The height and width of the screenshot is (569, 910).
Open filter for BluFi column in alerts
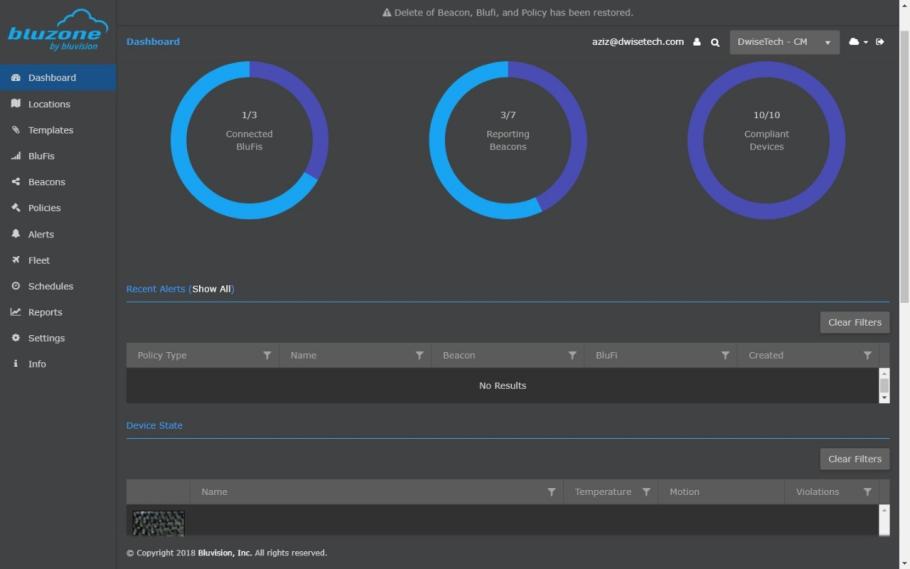tap(725, 355)
